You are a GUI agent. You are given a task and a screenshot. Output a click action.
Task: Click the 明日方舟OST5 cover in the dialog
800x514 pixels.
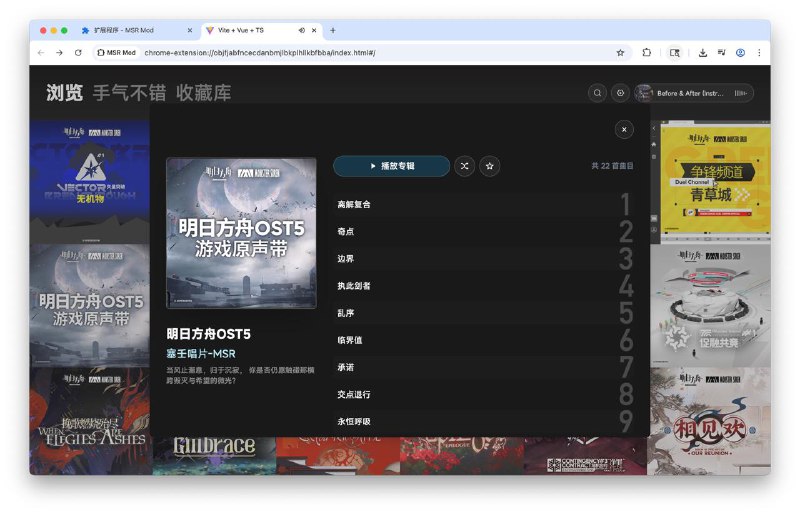click(x=241, y=233)
